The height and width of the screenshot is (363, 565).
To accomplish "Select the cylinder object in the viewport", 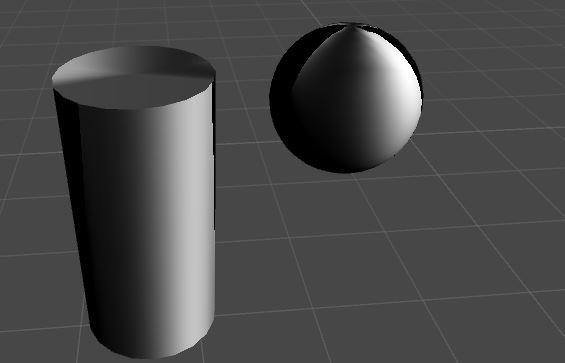I will pos(134,202).
